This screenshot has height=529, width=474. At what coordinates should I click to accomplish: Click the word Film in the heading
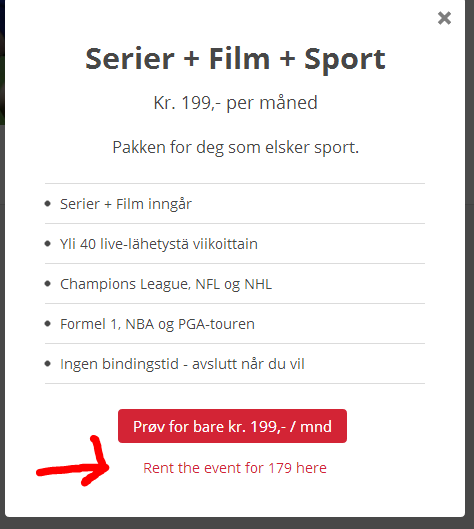pos(240,59)
